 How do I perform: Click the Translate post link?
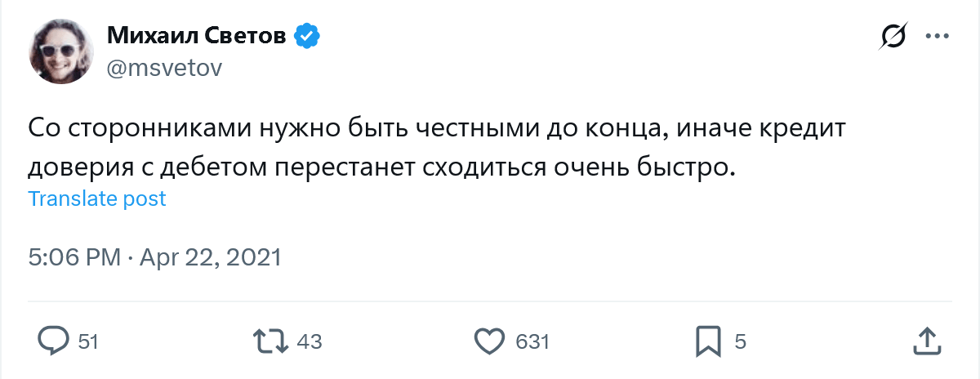click(97, 198)
